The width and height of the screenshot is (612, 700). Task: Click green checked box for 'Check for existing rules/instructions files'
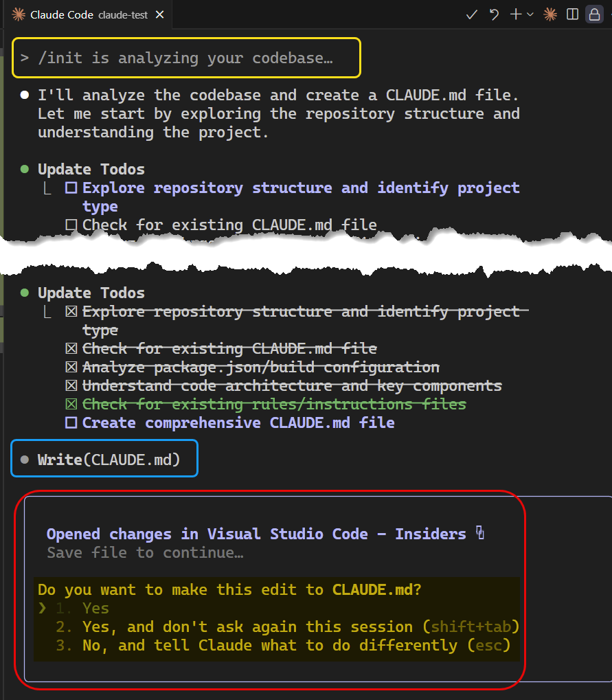(71, 404)
